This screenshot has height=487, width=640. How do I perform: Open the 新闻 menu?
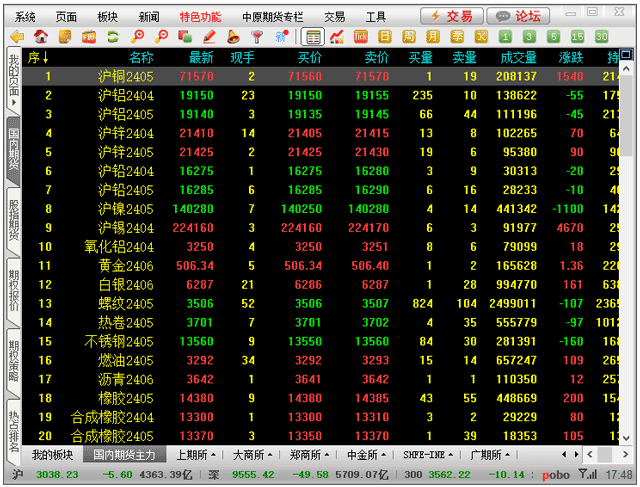(x=149, y=17)
